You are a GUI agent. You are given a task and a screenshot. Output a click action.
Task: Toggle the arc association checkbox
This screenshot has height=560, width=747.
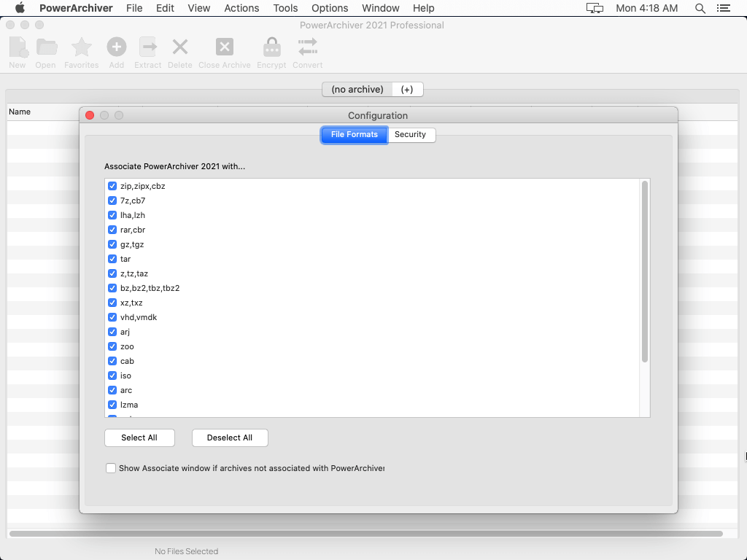pos(112,390)
